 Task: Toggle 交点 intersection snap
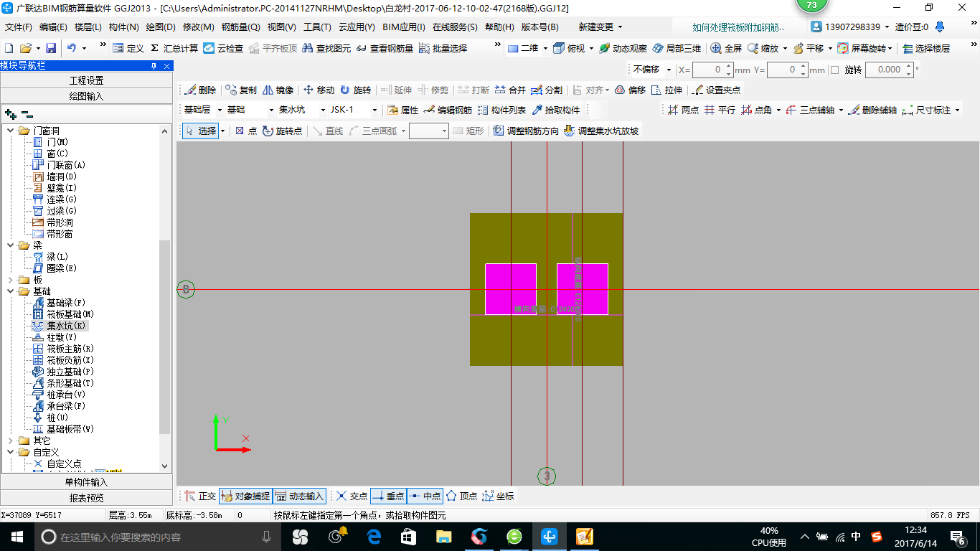[x=352, y=496]
